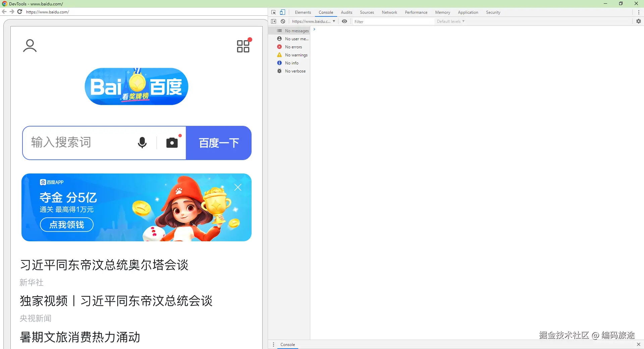Select the No messages sidebar filter
Viewport: 644px width, 349px height.
(289, 31)
